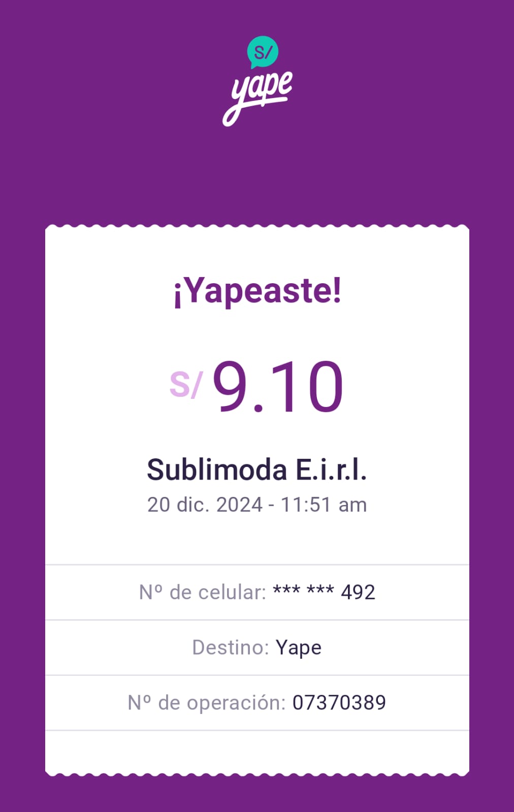Click the Nº de operación label

coord(207,703)
